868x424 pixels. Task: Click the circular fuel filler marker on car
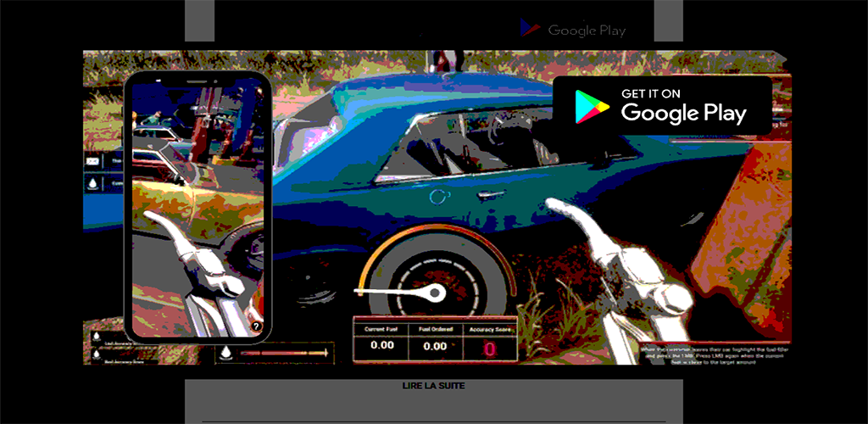coord(437,196)
